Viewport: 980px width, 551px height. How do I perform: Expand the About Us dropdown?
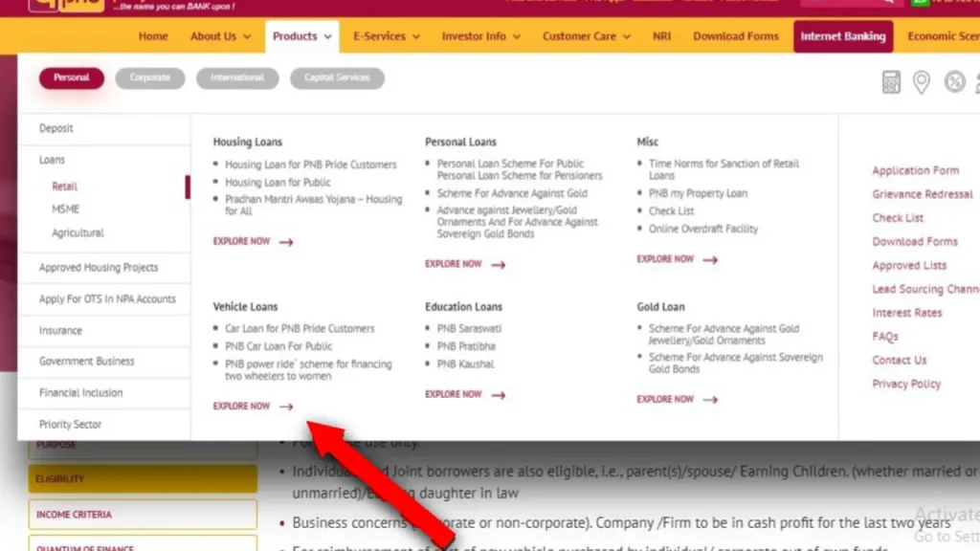tap(220, 36)
